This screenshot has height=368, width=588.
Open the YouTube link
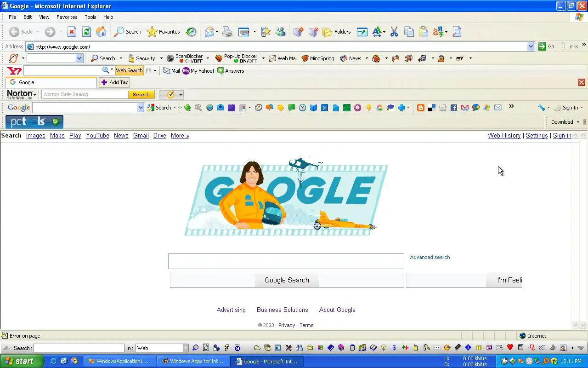point(97,135)
